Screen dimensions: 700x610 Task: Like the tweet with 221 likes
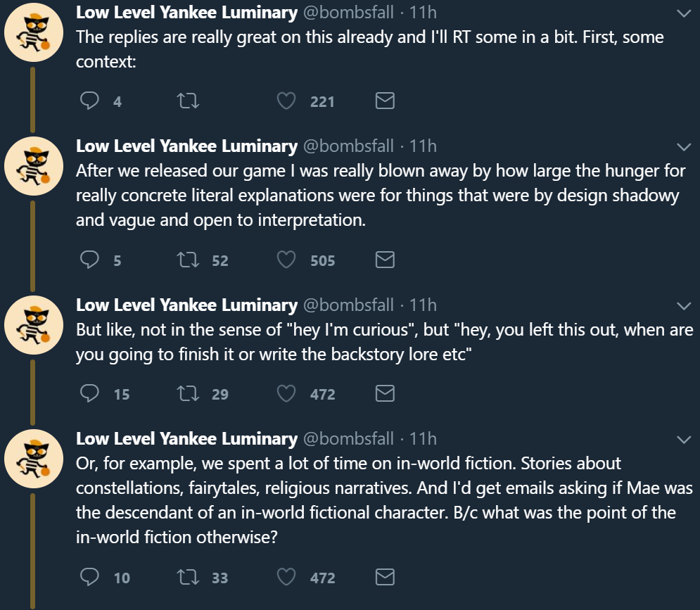point(286,101)
